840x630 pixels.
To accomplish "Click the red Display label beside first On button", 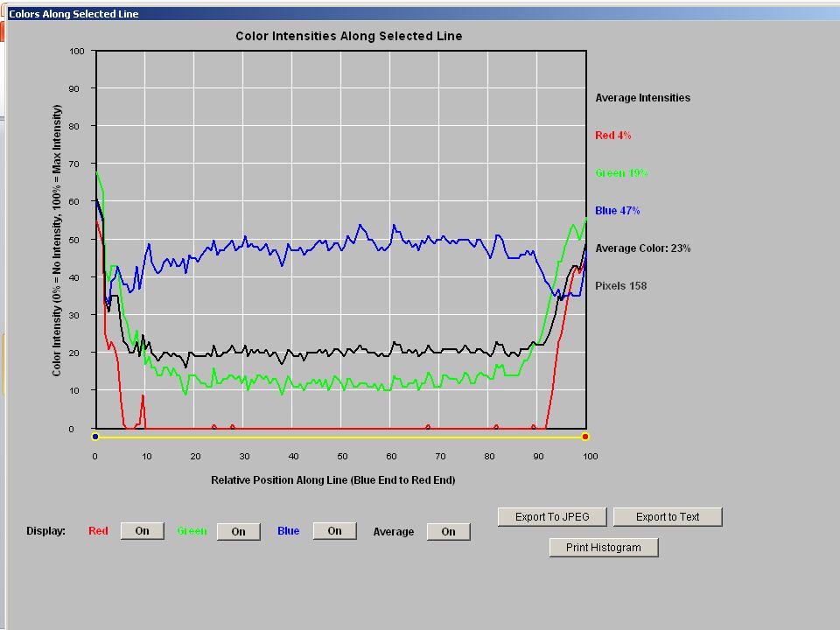I will click(x=98, y=531).
